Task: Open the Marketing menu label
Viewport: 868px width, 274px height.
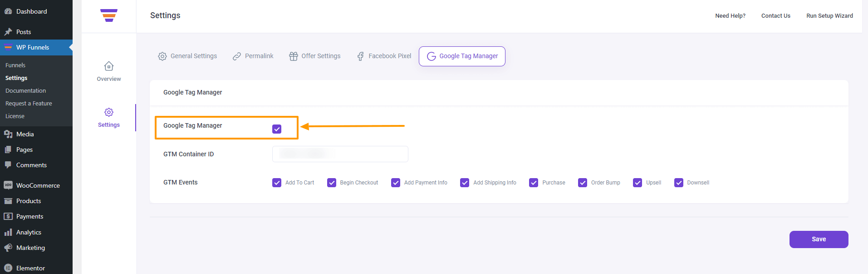Action: (30, 248)
